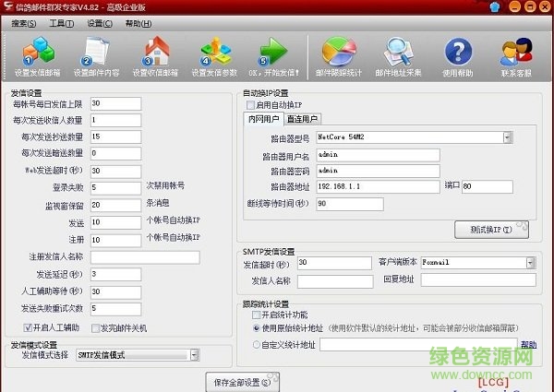Click the 注册发信人名称 input field

click(x=145, y=257)
